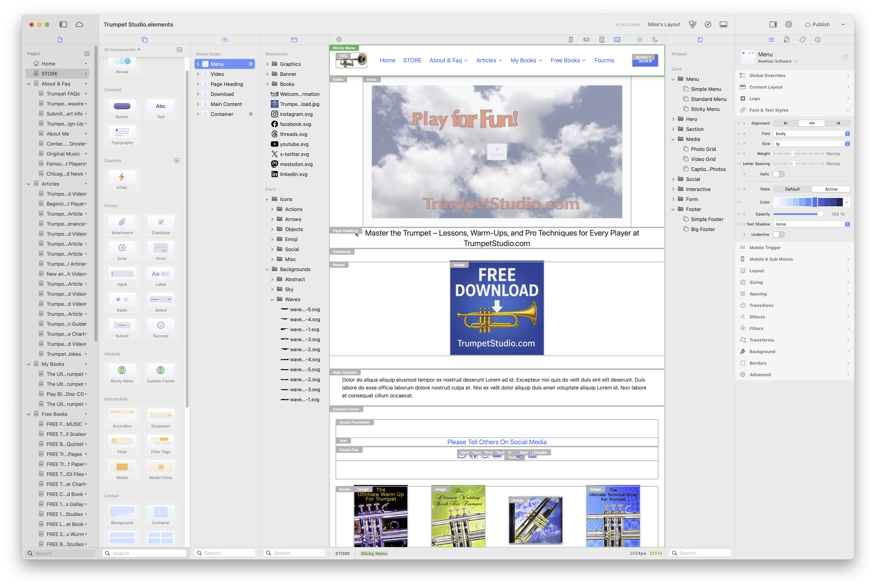This screenshot has height=588, width=876.
Task: Click the Store button in sticky menu
Action: [645, 61]
